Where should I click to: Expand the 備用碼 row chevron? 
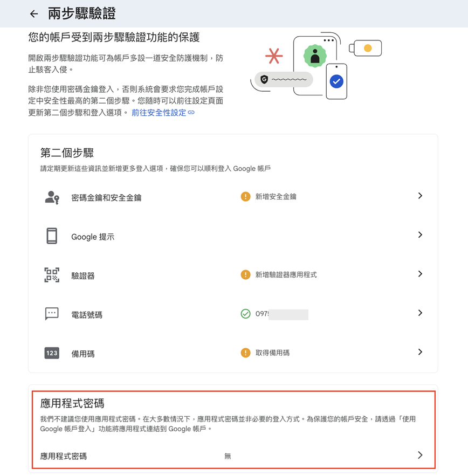pos(420,352)
